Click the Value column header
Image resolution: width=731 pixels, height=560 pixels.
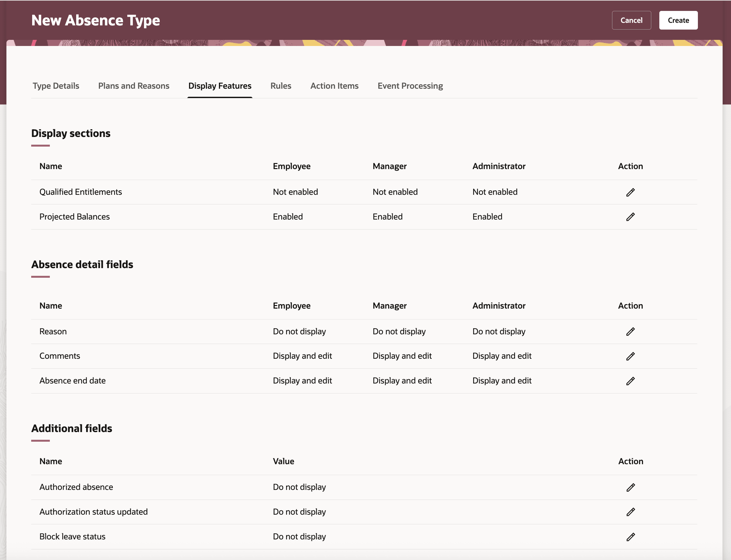[283, 461]
